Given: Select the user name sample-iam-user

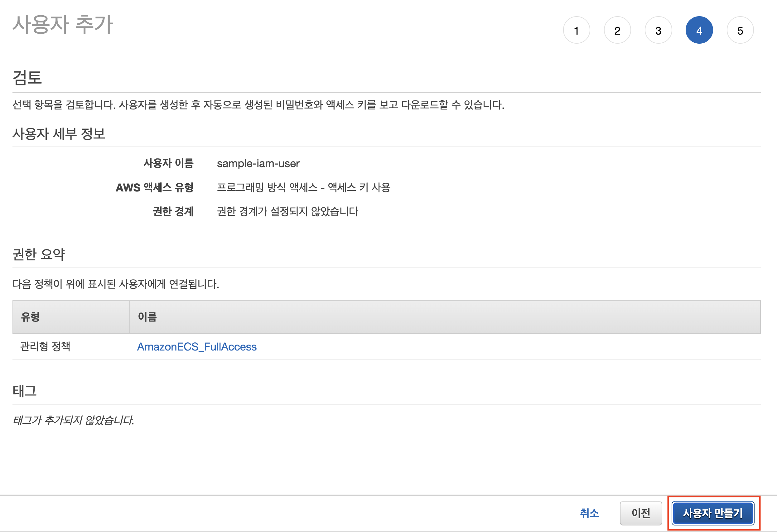Looking at the screenshot, I should pyautogui.click(x=258, y=163).
